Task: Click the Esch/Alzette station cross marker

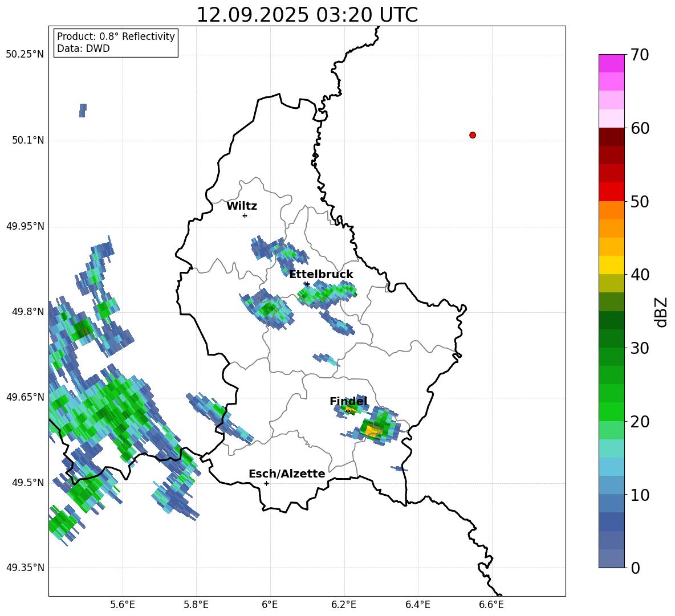Action: click(x=266, y=483)
